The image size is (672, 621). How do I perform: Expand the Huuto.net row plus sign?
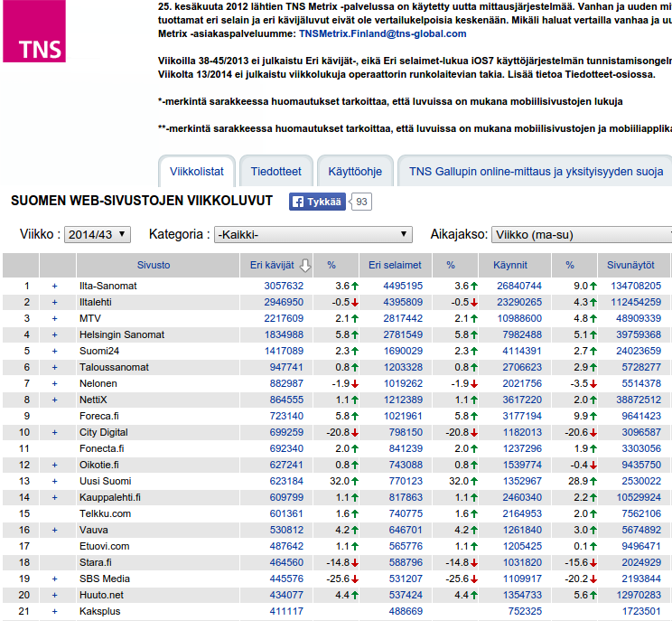pyautogui.click(x=54, y=596)
